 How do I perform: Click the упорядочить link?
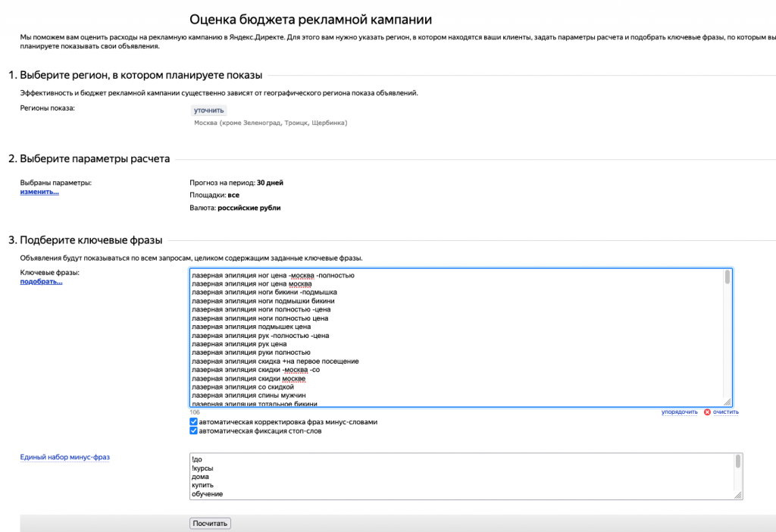coord(680,412)
